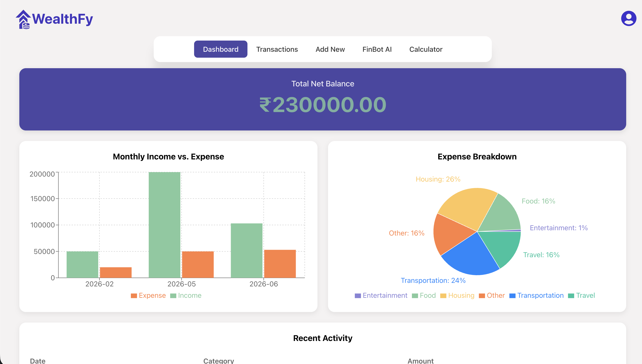Toggle Transportation in pie chart legend
Viewport: 642px width, 364px height.
pos(536,296)
